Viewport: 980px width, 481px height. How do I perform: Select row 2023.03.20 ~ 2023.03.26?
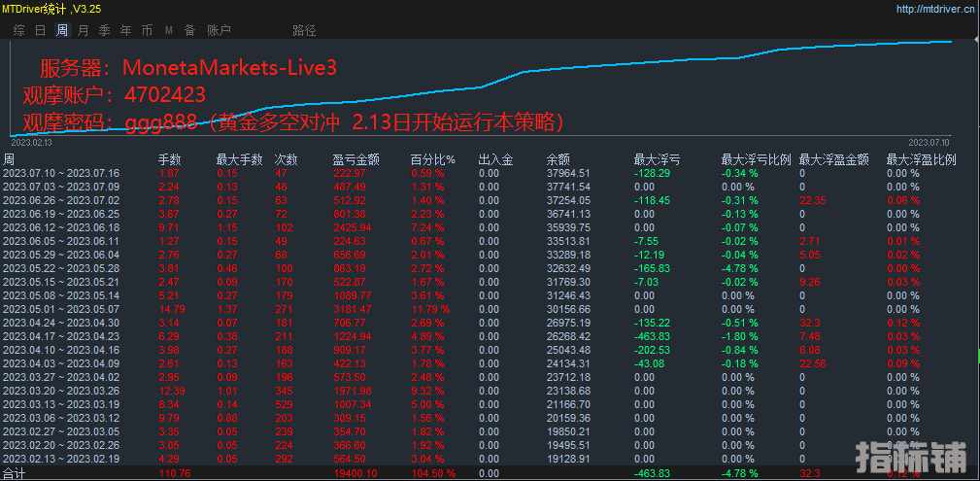(490, 391)
